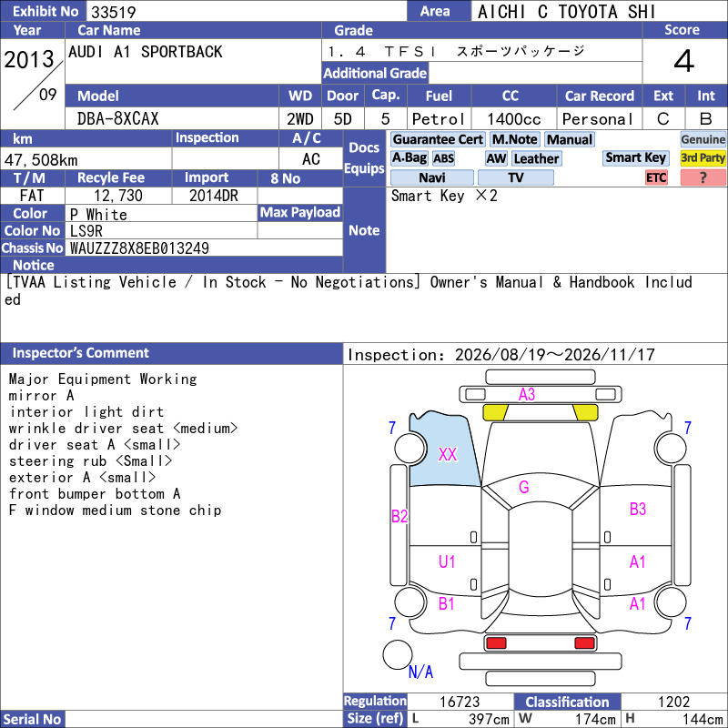Click the interior grade B
This screenshot has width=728, height=728.
click(x=706, y=119)
